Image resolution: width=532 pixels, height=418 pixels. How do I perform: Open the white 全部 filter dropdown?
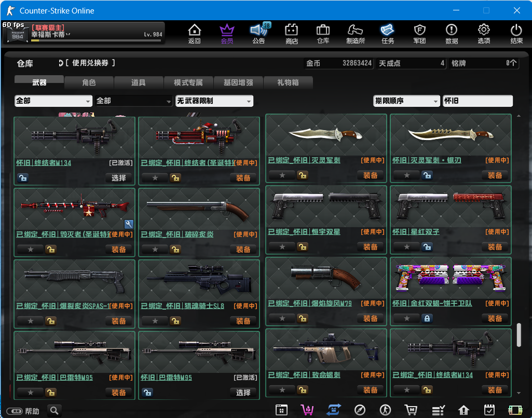pos(53,101)
